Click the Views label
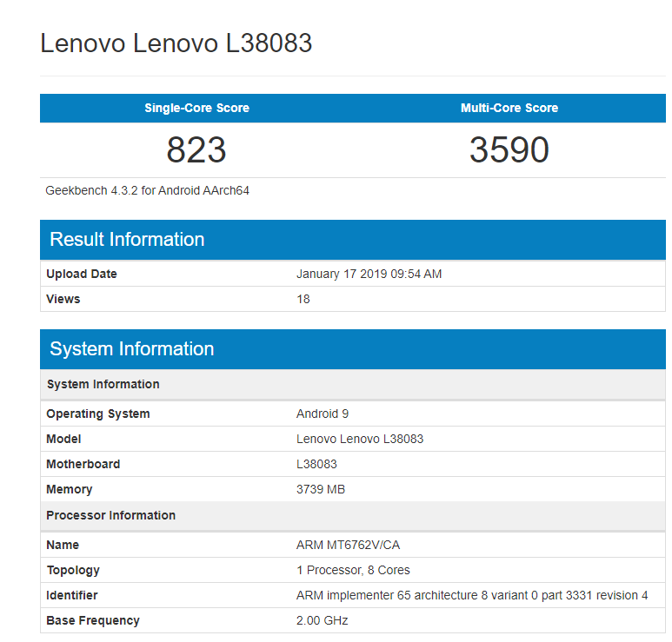This screenshot has width=672, height=642. click(63, 299)
